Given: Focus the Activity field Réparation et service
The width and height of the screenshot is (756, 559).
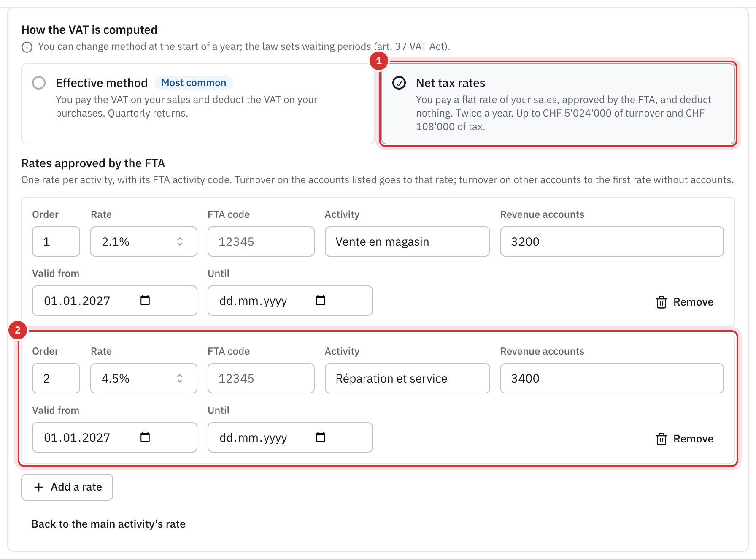Looking at the screenshot, I should point(408,378).
